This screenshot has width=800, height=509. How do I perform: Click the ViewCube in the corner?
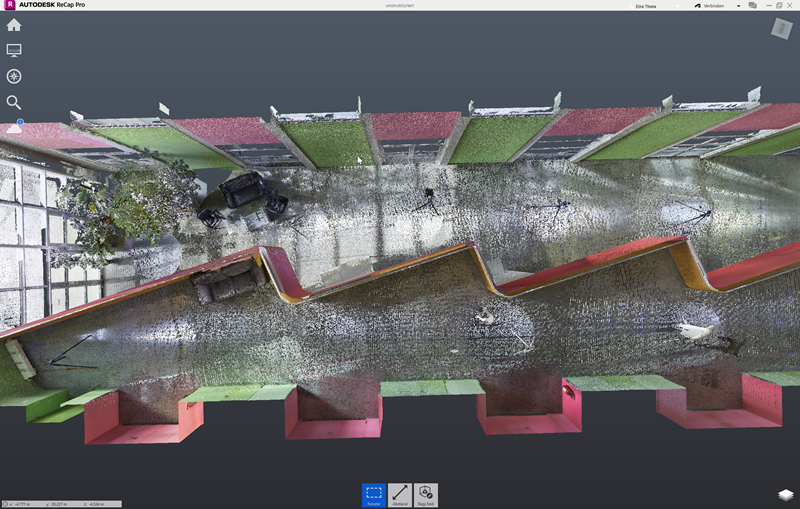click(x=782, y=28)
